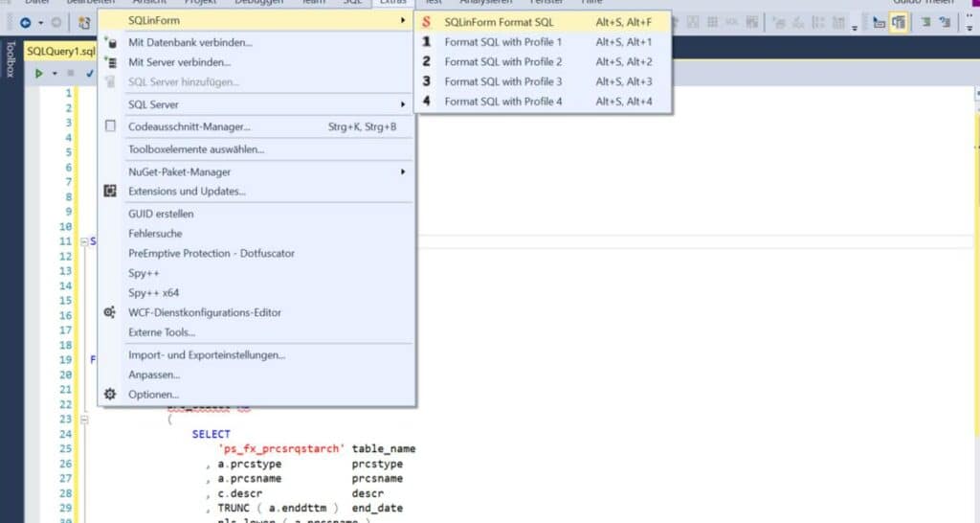Open the Toolbox side panel tab
Image resolution: width=980 pixels, height=523 pixels.
coord(10,58)
